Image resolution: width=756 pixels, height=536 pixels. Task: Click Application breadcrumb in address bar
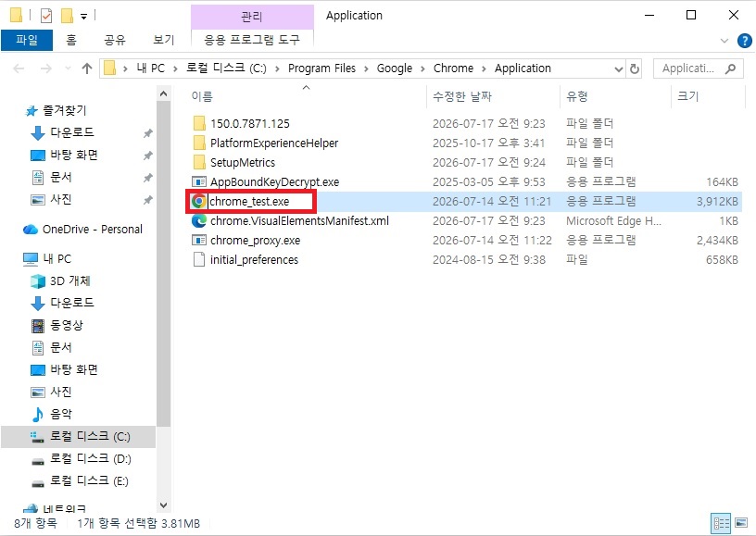pyautogui.click(x=523, y=69)
